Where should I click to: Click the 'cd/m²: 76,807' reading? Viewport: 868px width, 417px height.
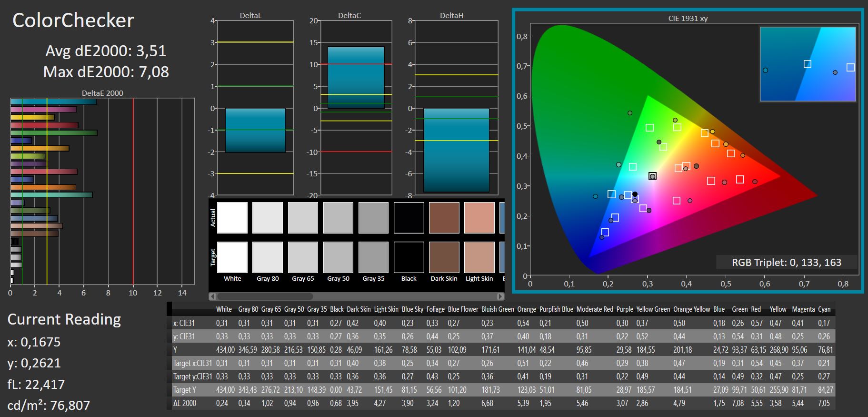tap(49, 405)
